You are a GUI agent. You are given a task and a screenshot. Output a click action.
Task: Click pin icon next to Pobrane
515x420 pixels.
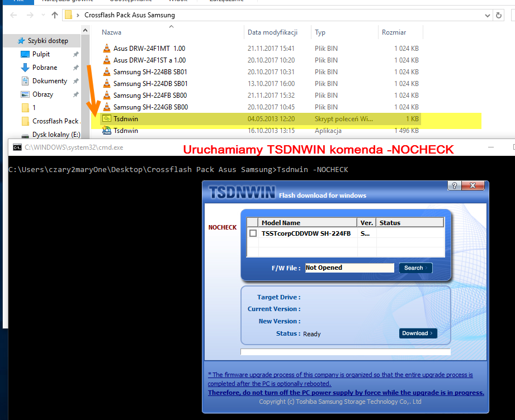coord(75,68)
